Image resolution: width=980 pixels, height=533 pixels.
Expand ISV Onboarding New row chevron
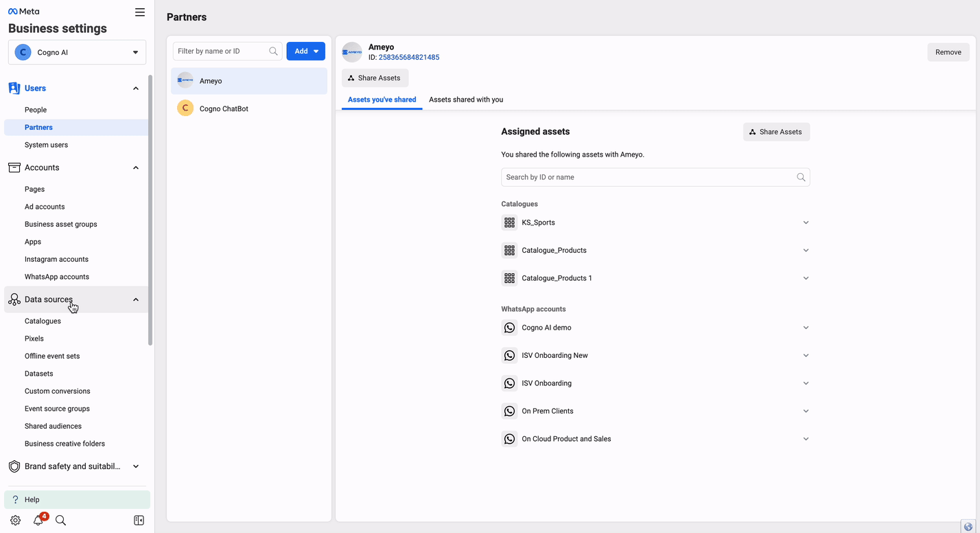(806, 355)
